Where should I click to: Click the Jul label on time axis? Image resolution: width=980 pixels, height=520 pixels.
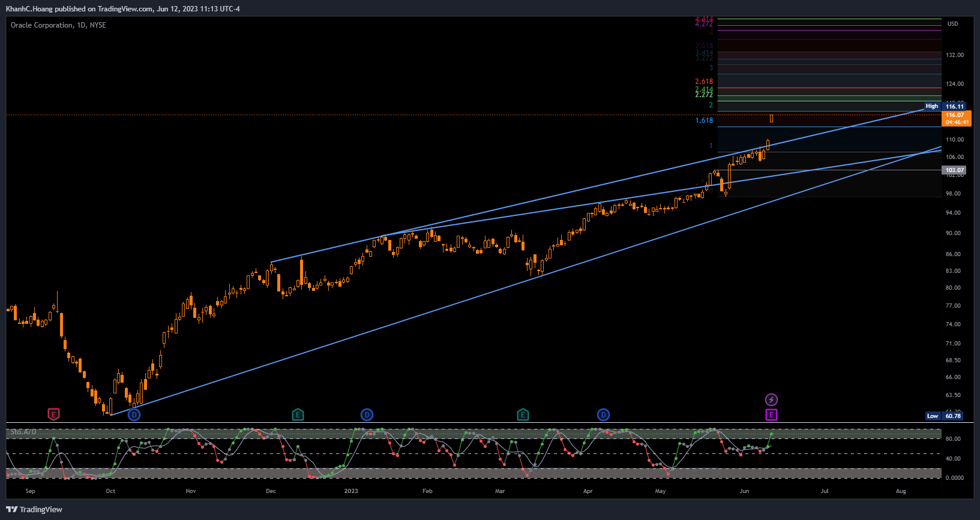click(825, 491)
